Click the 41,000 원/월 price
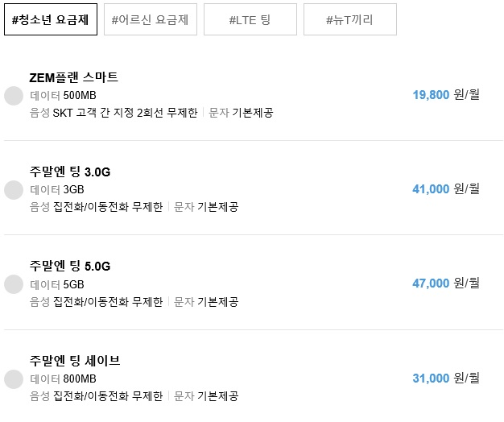This screenshot has width=504, height=422. [446, 188]
